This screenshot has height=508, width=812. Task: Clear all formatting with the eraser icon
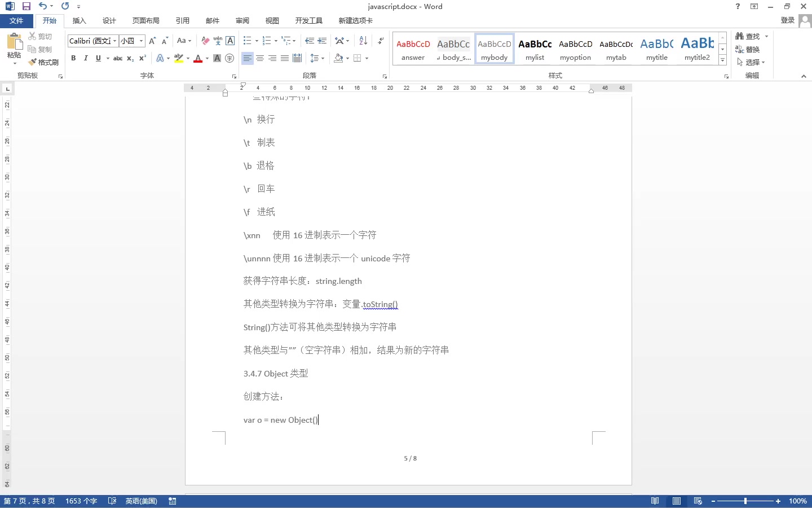coord(205,41)
